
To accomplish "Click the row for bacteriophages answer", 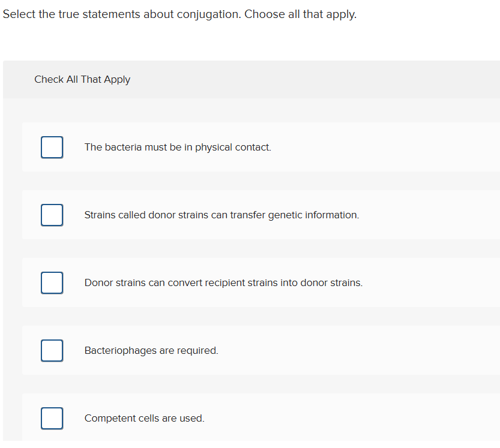I will [x=258, y=350].
